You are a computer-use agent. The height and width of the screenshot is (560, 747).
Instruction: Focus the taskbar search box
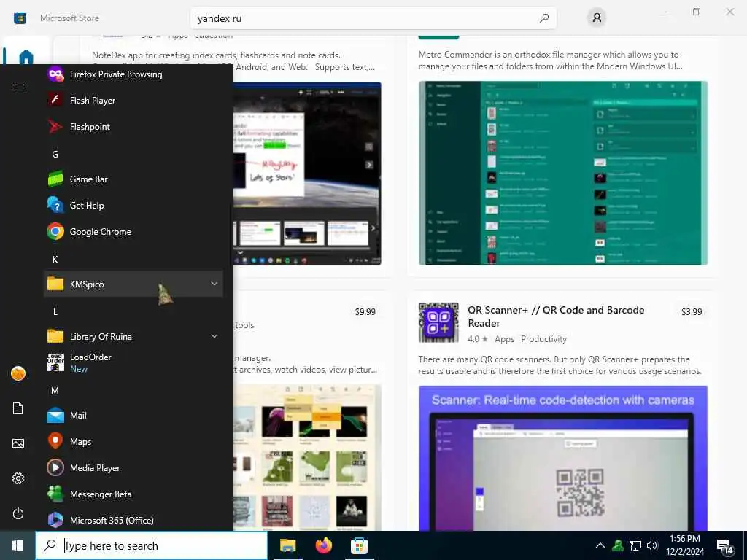(152, 545)
